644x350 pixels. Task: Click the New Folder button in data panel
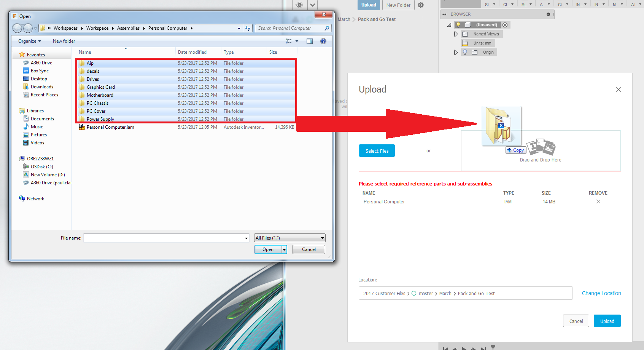click(398, 5)
